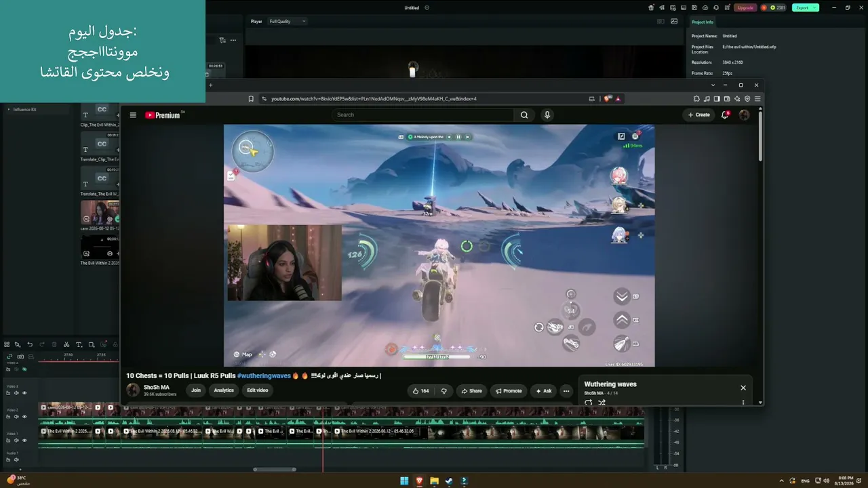The image size is (868, 488).
Task: Bookmark the page in the browser address bar
Action: (x=251, y=99)
